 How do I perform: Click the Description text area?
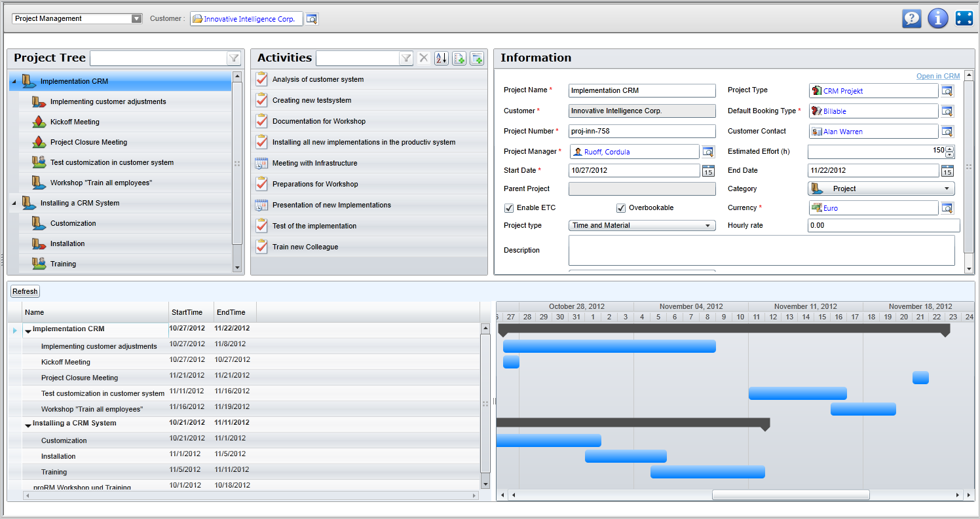pyautogui.click(x=762, y=251)
